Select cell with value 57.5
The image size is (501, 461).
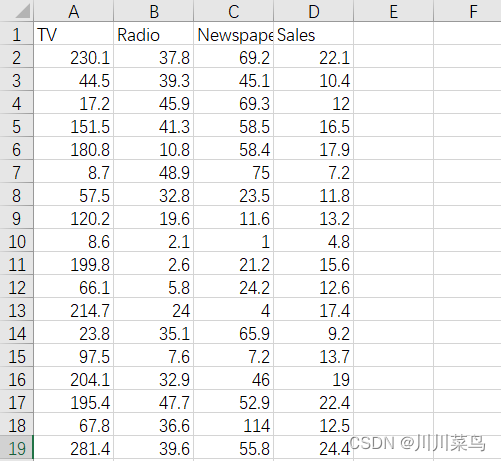(74, 195)
